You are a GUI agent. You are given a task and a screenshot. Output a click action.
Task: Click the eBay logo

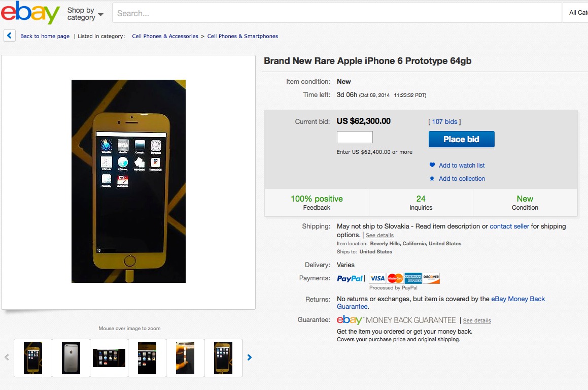click(x=30, y=13)
